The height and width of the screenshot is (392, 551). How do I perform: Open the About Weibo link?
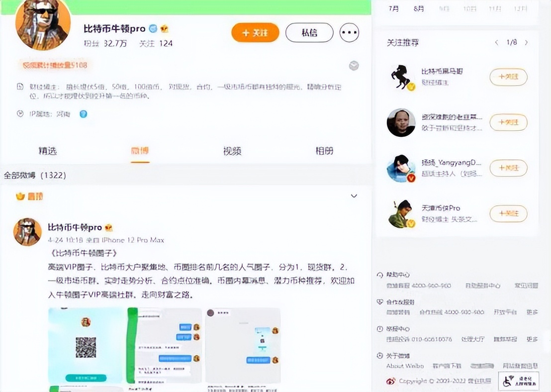405,366
